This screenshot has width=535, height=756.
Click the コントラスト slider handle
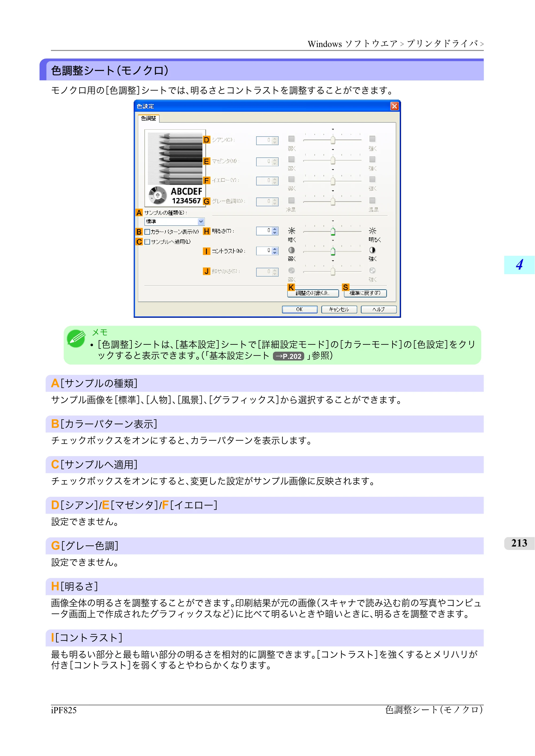[333, 252]
